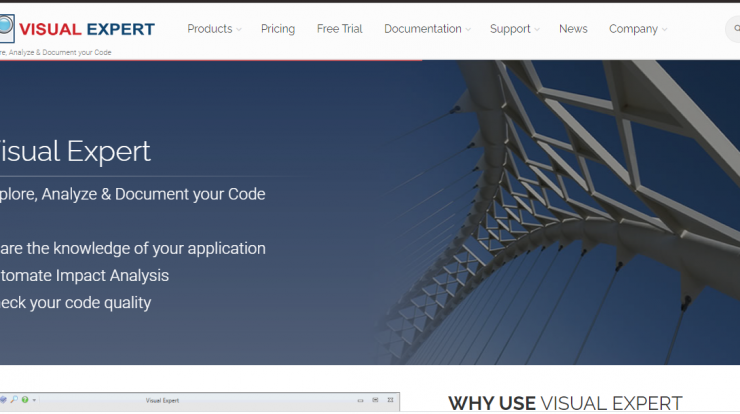Click the 'Impact Analysis' line
Screen dimensions: 740x414
pyautogui.click(x=112, y=275)
